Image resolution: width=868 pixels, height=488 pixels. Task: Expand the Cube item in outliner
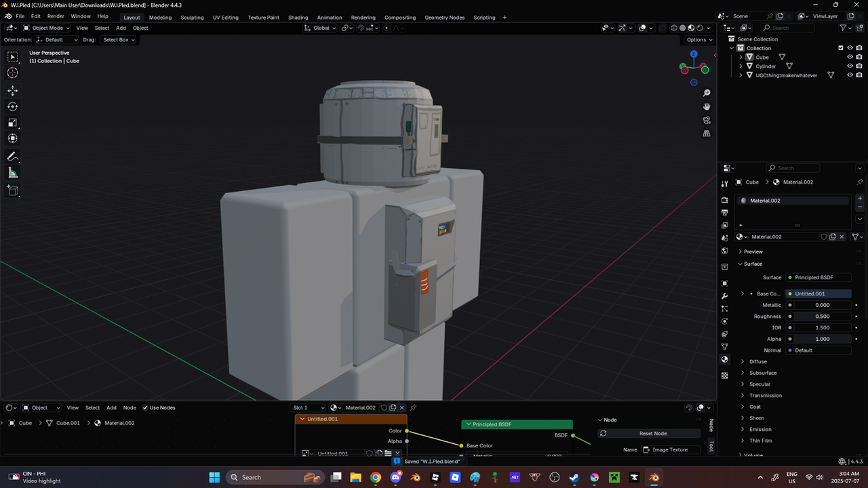click(741, 57)
